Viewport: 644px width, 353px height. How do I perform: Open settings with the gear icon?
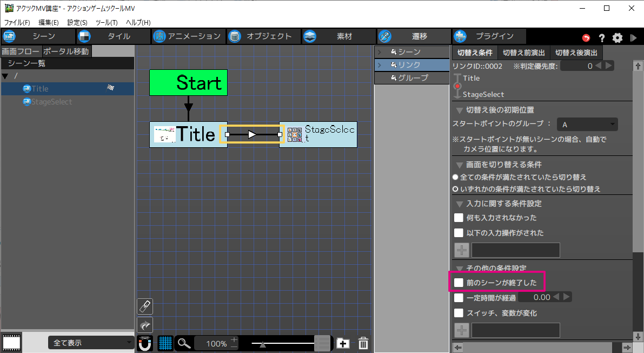(618, 38)
